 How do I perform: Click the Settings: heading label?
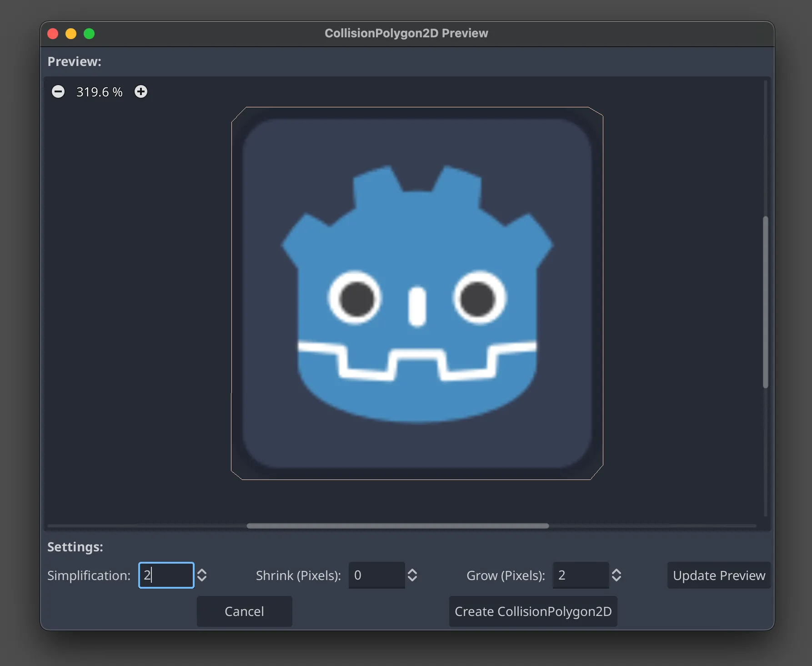[75, 547]
